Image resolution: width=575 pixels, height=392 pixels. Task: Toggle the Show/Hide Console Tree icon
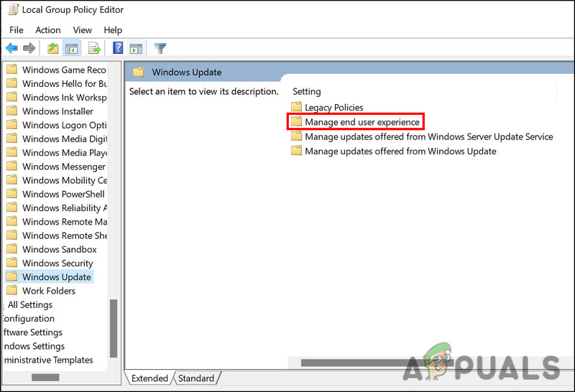click(71, 48)
